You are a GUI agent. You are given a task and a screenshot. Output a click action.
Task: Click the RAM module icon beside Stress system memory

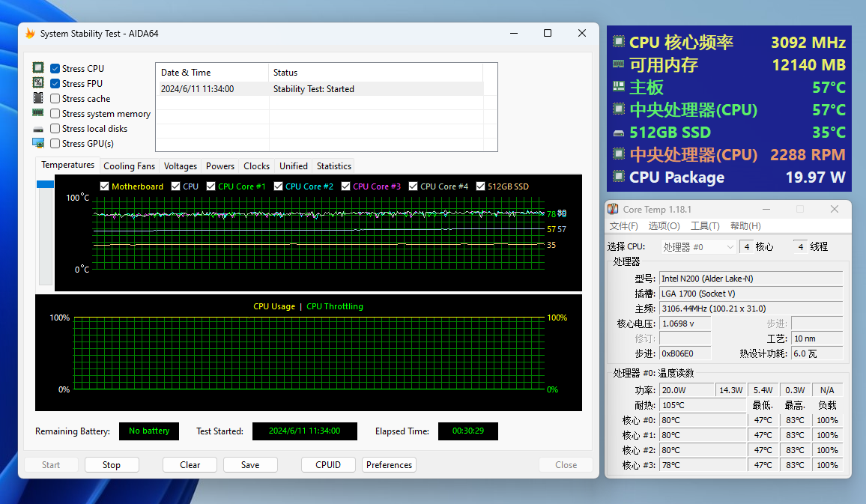38,112
